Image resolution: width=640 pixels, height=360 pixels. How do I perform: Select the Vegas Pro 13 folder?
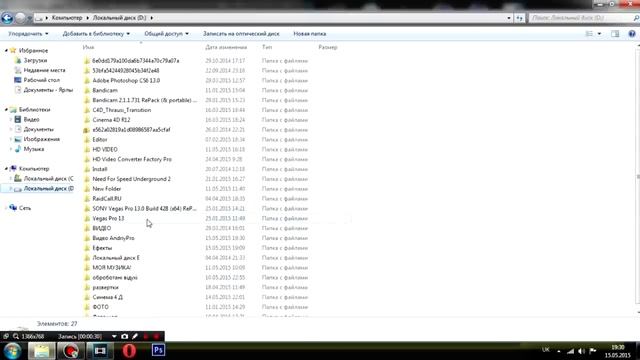[108, 218]
